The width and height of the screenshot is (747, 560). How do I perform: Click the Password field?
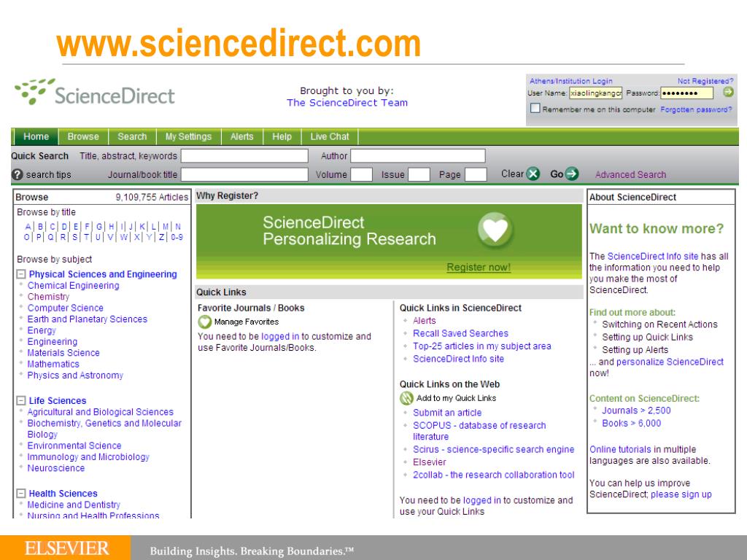[x=687, y=93]
